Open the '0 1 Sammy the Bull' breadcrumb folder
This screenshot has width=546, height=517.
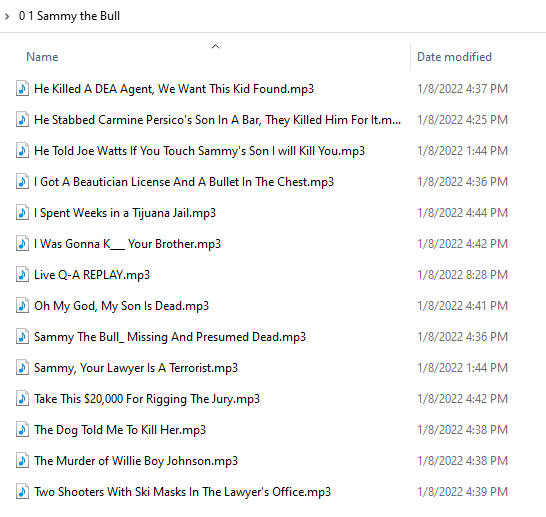69,16
